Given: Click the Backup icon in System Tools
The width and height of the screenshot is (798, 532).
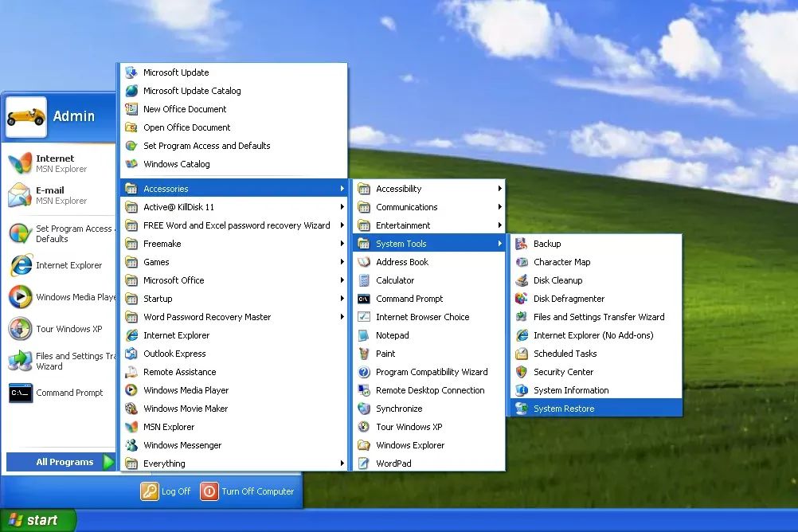Looking at the screenshot, I should pyautogui.click(x=521, y=244).
